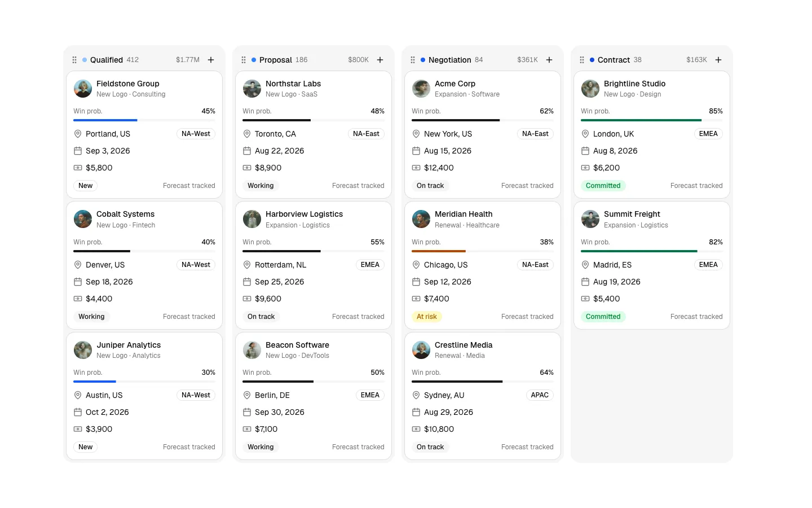The height and width of the screenshot is (508, 812).
Task: Add a deal to the Proposal column
Action: click(380, 60)
